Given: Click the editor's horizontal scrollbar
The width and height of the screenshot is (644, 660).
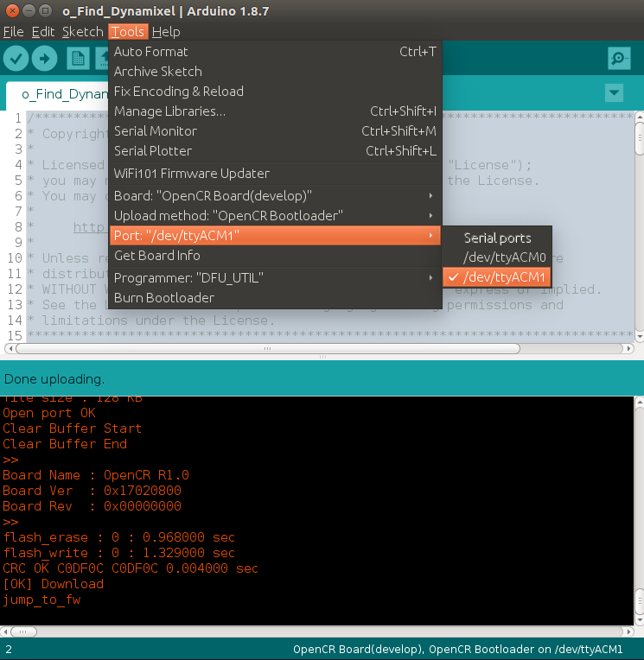Looking at the screenshot, I should coord(268,349).
